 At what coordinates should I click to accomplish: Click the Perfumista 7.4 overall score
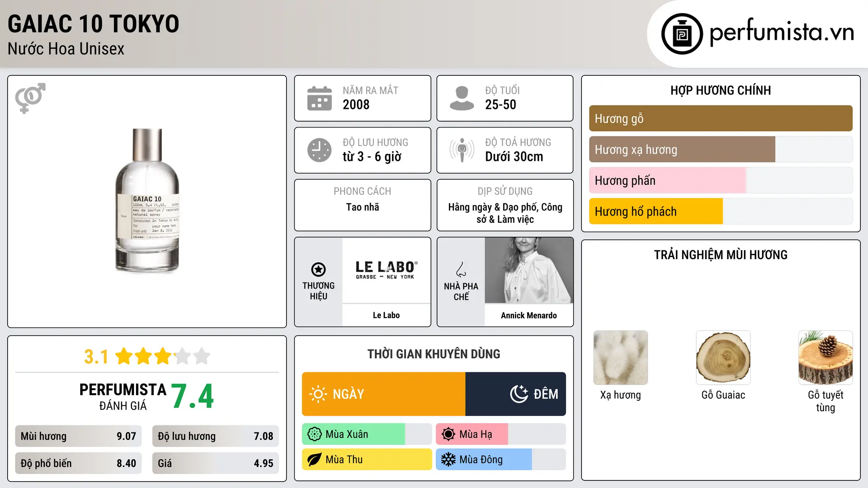pyautogui.click(x=193, y=396)
